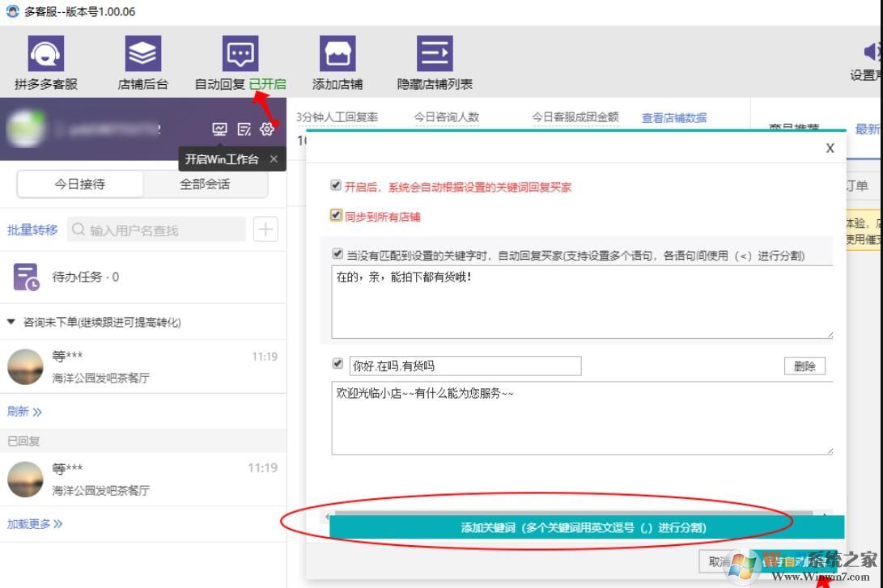Toggle the 同步到所有店铺 checkbox

coord(336,214)
